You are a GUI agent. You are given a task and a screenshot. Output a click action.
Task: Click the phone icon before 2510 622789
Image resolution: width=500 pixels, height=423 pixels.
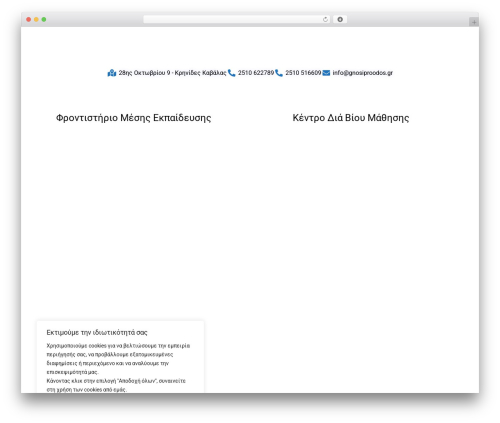click(x=232, y=73)
